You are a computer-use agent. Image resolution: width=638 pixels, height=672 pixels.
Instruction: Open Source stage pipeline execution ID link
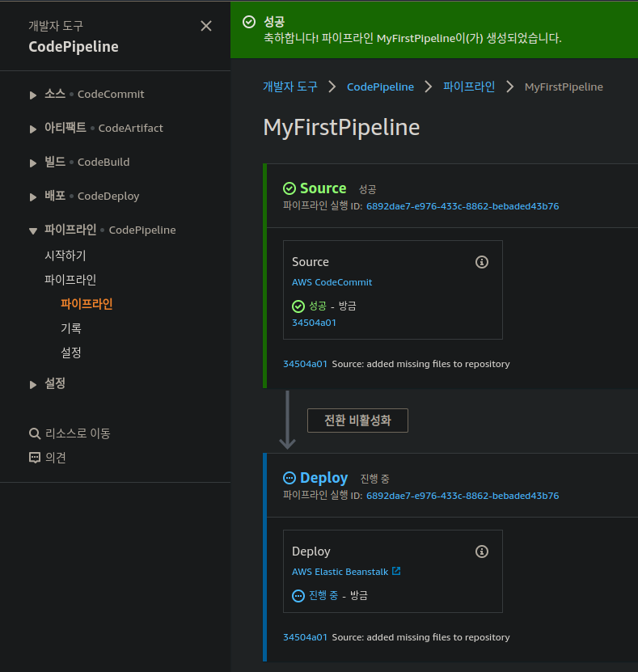click(463, 206)
